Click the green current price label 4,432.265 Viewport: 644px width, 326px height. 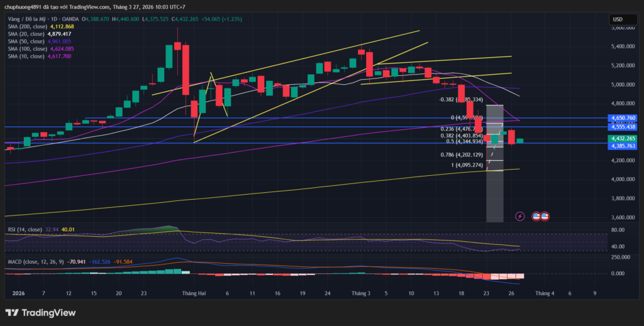click(623, 138)
